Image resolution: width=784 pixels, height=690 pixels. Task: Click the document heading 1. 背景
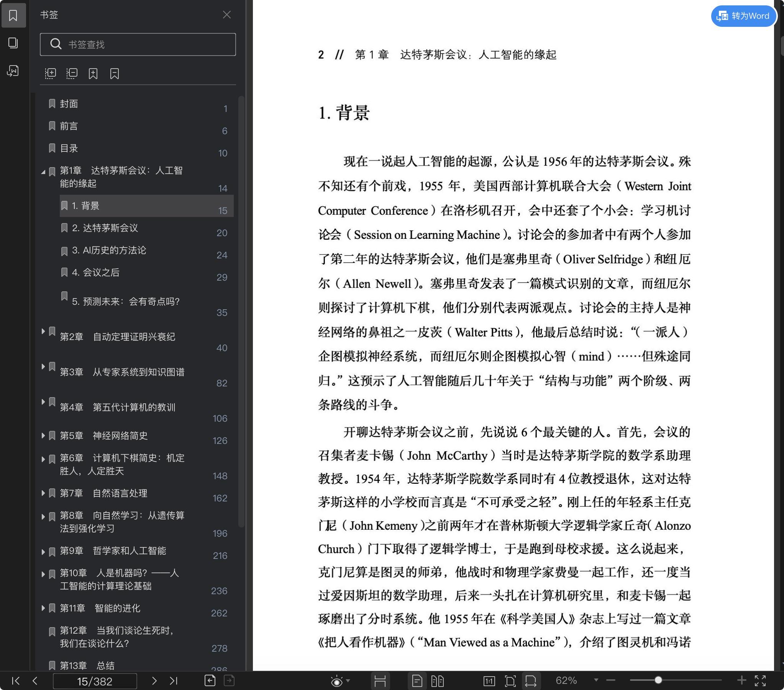(x=344, y=113)
